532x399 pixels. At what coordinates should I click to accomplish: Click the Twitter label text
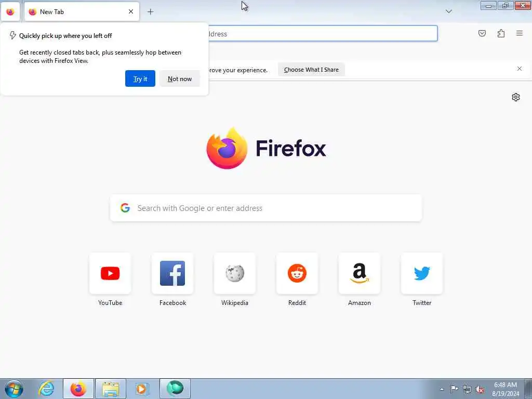422,303
